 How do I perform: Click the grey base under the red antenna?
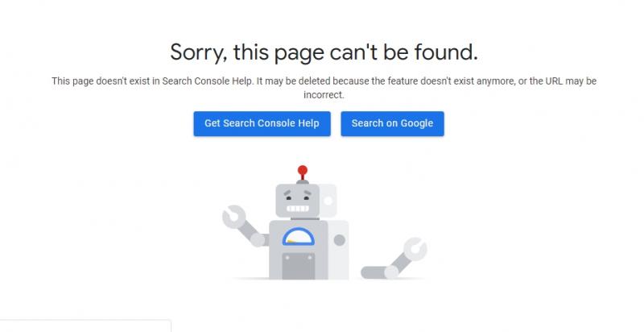tap(303, 181)
